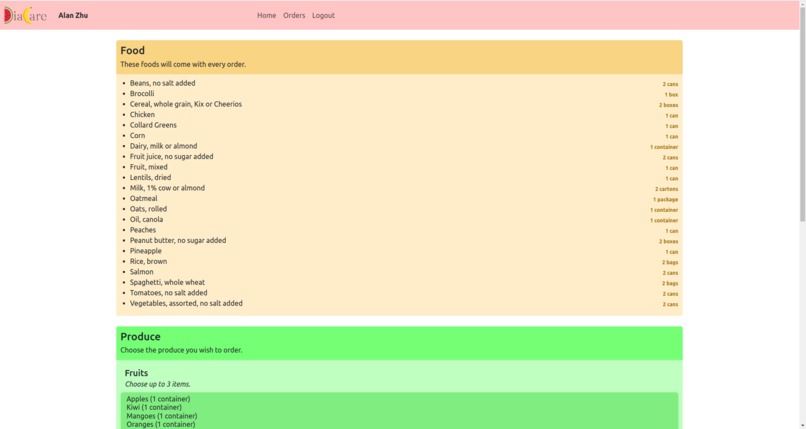Click '1 box' quantity beside Brocolli
This screenshot has height=429, width=806.
(x=671, y=95)
